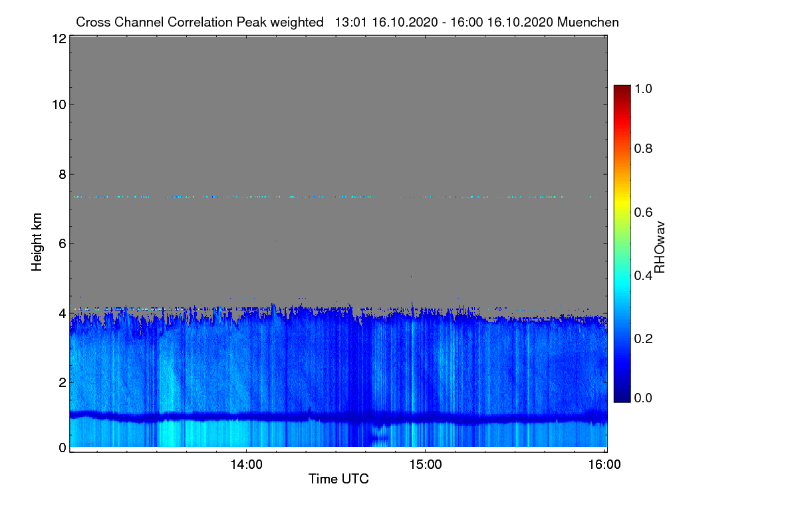This screenshot has width=798, height=532.
Task: Click the height tick label 0 at the axis origin
Action: pyautogui.click(x=62, y=448)
